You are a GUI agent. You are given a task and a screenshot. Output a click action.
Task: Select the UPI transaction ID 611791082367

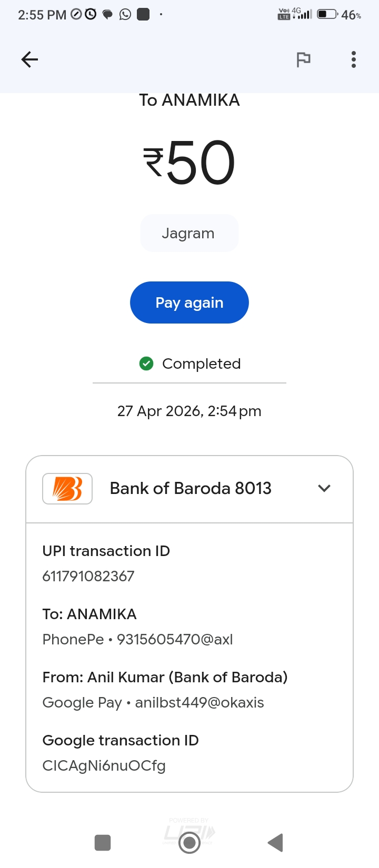coord(88,576)
